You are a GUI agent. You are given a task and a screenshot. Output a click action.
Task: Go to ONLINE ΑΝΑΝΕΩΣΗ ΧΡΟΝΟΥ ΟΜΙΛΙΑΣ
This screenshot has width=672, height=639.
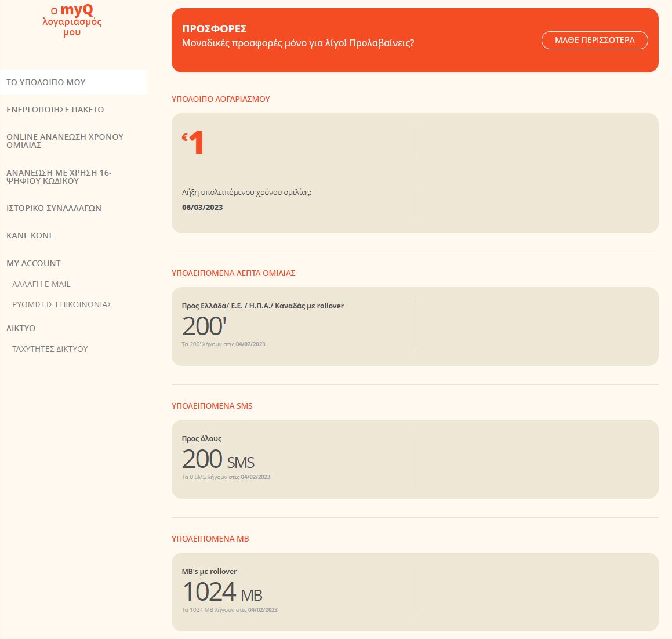(x=65, y=141)
